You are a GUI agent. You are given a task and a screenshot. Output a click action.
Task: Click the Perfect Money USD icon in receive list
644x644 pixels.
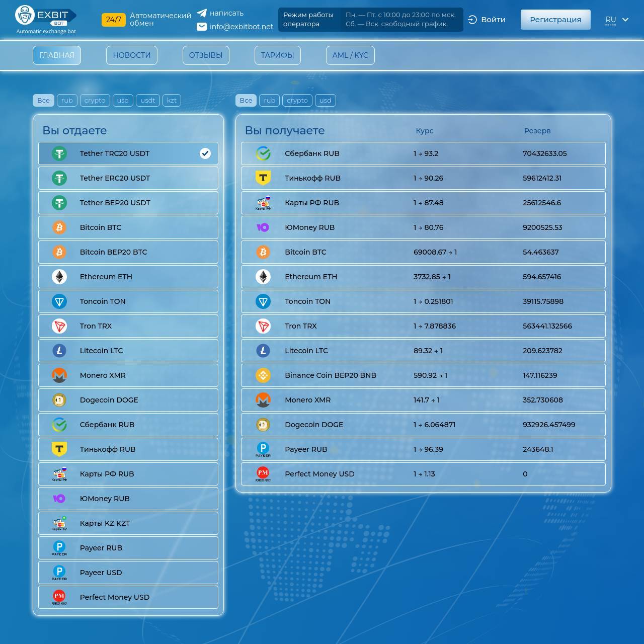coord(263,474)
